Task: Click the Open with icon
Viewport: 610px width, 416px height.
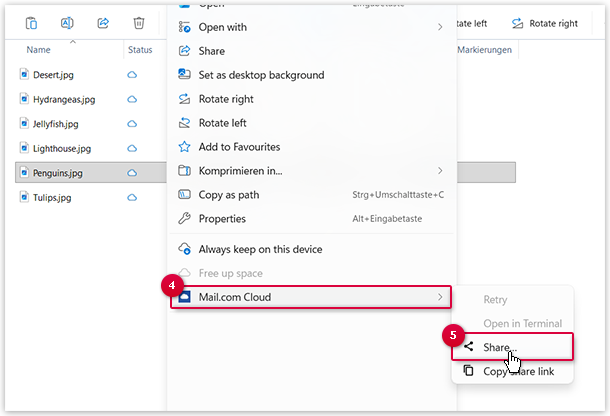Action: pyautogui.click(x=184, y=27)
